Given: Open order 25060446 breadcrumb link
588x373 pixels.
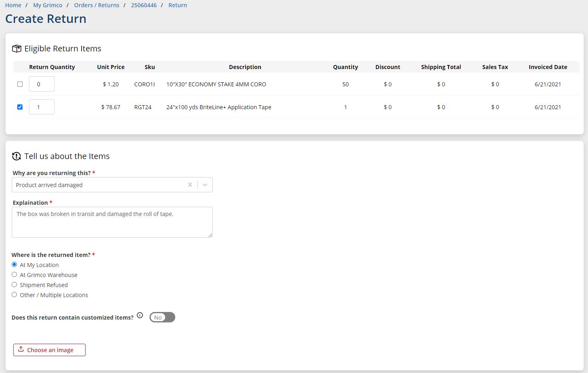Looking at the screenshot, I should pos(143,5).
